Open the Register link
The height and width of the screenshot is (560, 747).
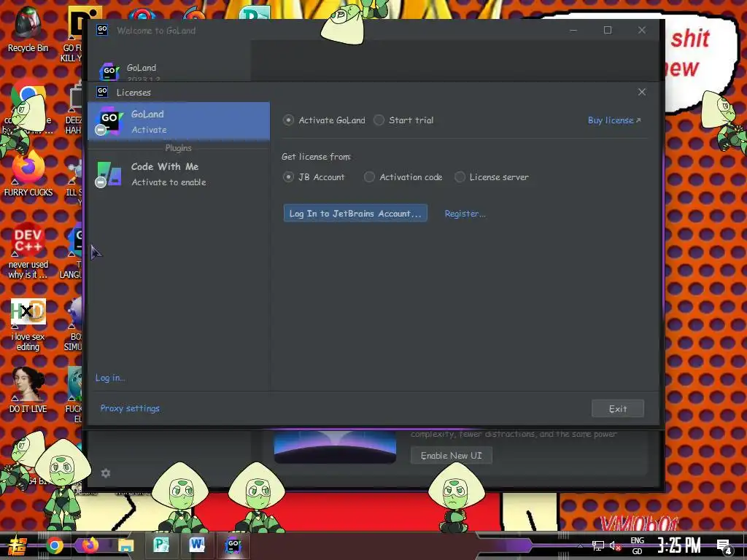point(465,214)
